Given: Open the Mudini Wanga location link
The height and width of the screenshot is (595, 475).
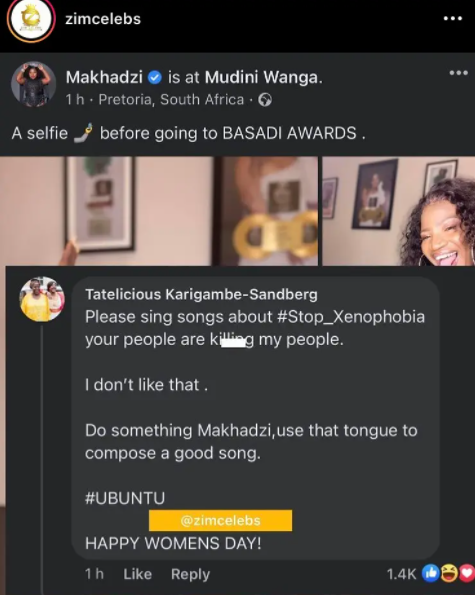Looking at the screenshot, I should click(x=263, y=77).
